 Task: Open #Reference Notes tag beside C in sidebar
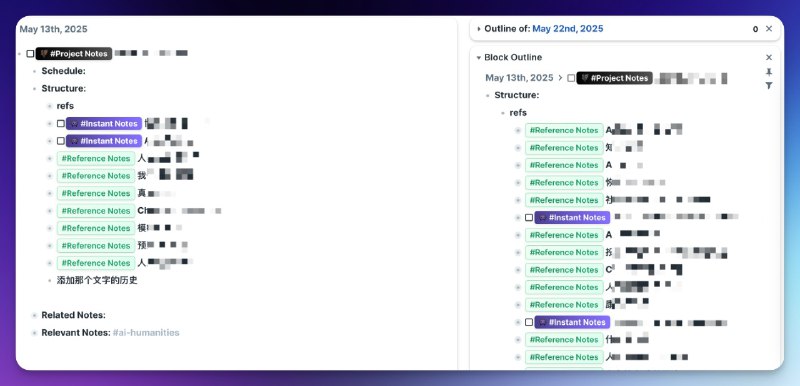564,270
